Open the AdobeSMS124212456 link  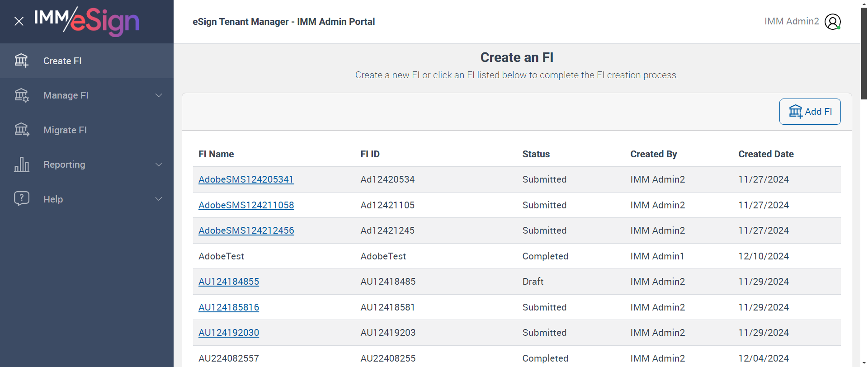tap(246, 231)
